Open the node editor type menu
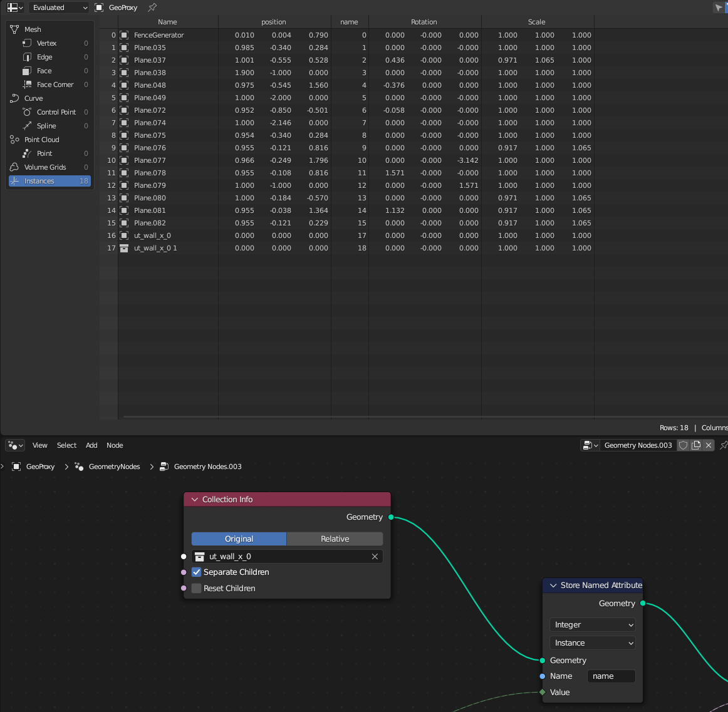The image size is (728, 712). pos(15,446)
